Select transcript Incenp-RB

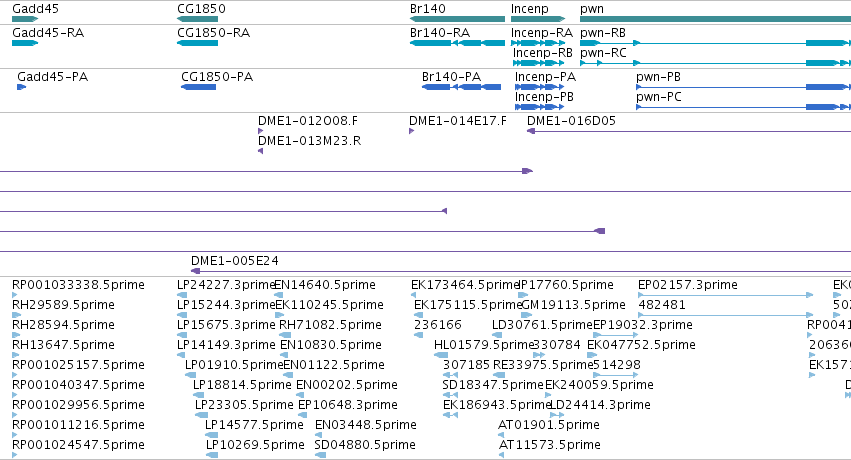coord(539,63)
